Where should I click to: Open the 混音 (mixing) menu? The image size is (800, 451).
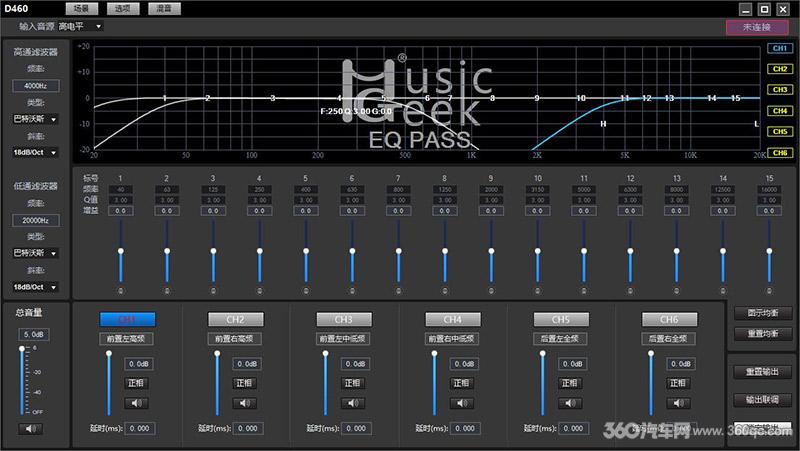pyautogui.click(x=164, y=9)
